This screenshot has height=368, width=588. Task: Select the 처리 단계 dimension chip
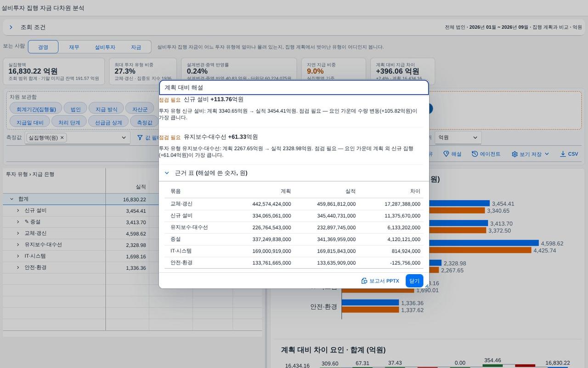(69, 122)
